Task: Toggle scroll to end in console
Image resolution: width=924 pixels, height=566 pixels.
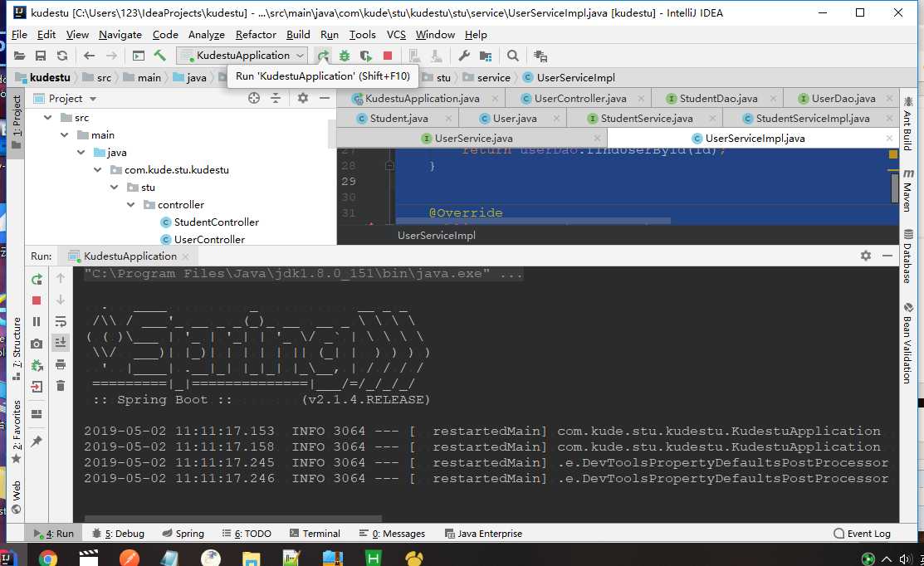Action: point(60,343)
